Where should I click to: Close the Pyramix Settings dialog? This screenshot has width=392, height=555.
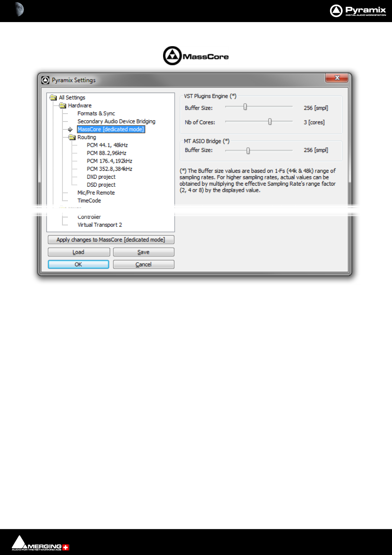click(337, 78)
